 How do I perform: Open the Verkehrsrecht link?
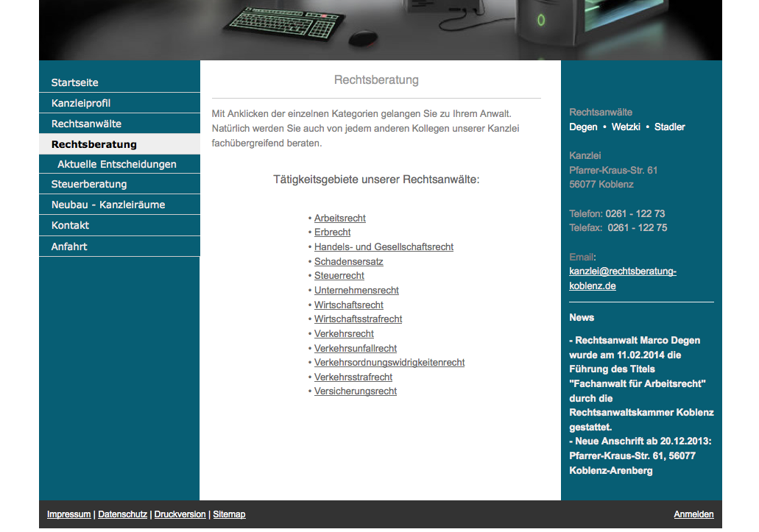tap(344, 334)
